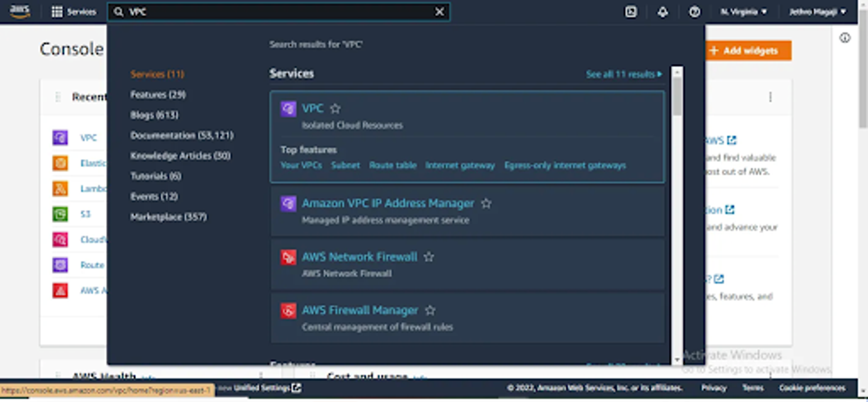Expand the Jethro Magaji account dropdown
The image size is (868, 402).
(817, 12)
